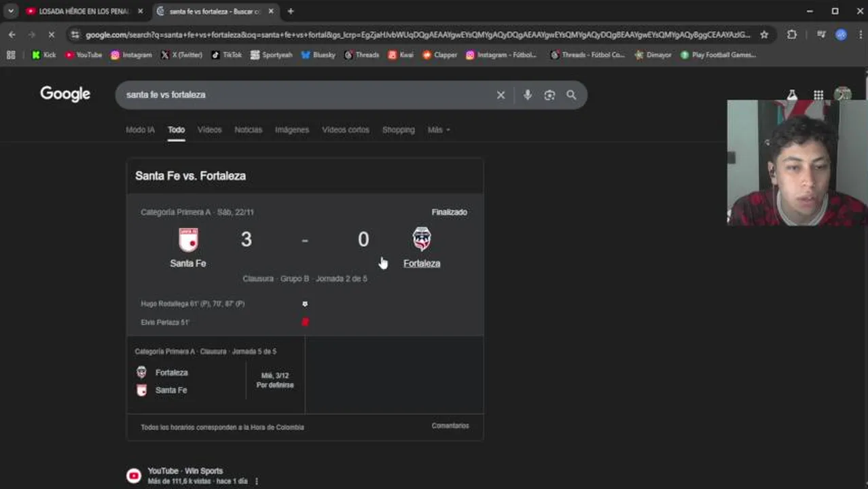868x489 pixels.
Task: Close the santa fe vs fortaleza tab
Action: 271,11
